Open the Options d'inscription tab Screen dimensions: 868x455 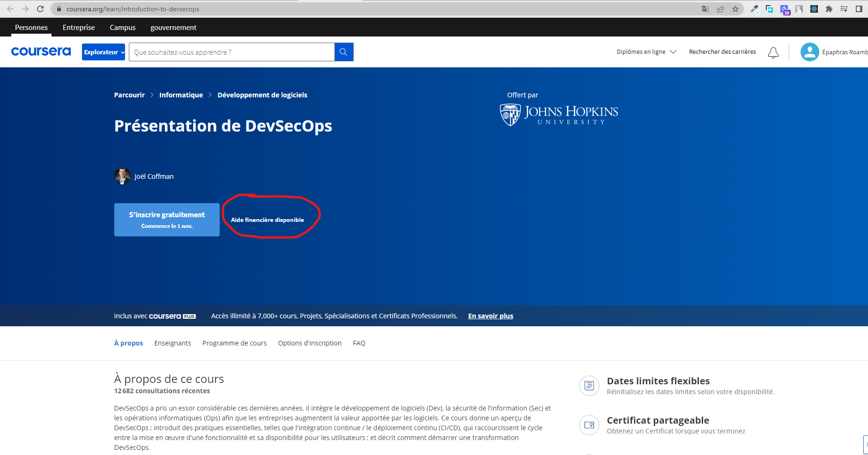pos(310,343)
